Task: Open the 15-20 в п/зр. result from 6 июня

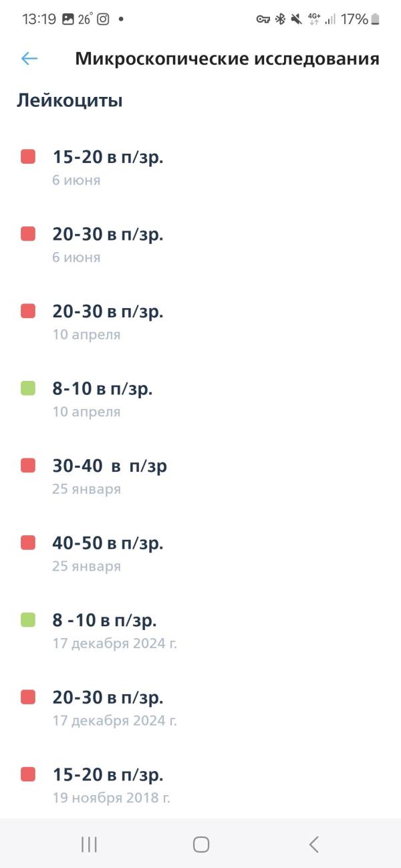Action: (200, 167)
